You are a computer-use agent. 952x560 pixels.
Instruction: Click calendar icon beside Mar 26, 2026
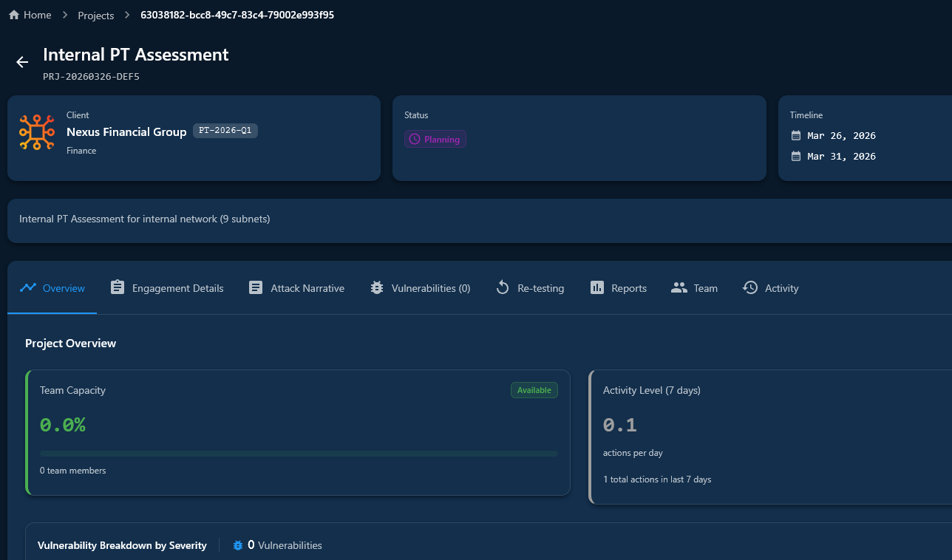[796, 135]
